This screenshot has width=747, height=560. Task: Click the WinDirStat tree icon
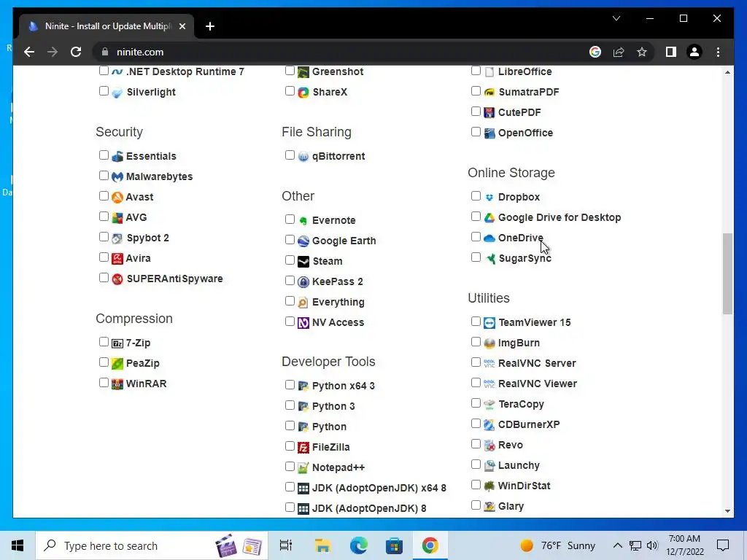point(489,486)
